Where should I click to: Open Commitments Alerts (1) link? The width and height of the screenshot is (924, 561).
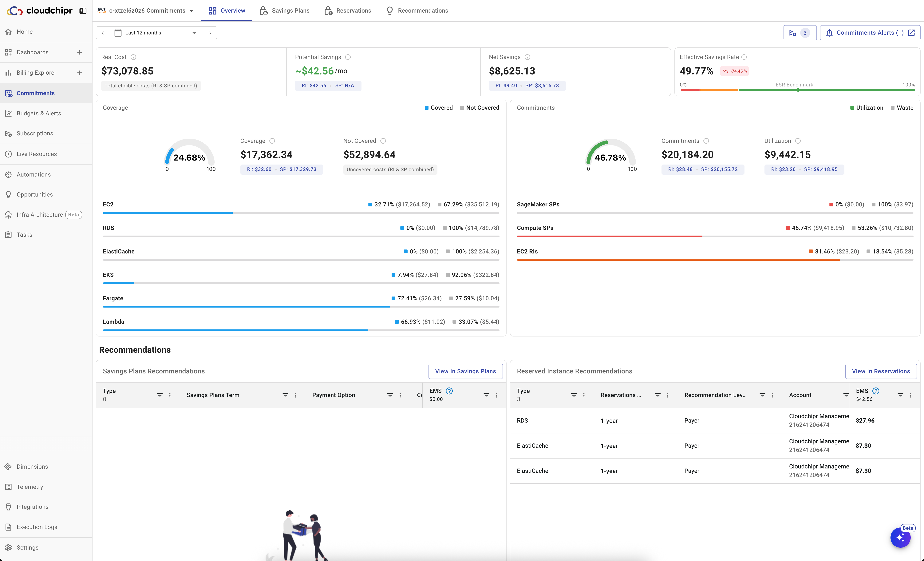pos(870,33)
